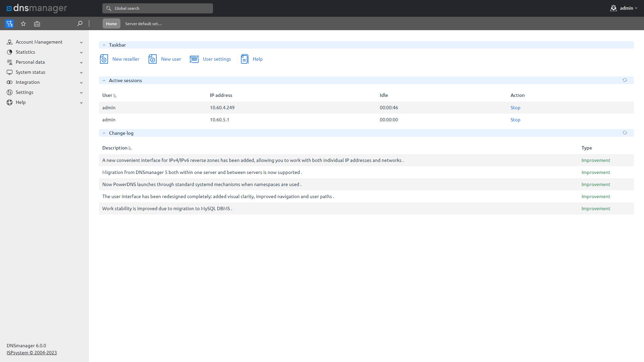Stop the session from 10.60.4.249
This screenshot has height=362, width=644.
(x=515, y=108)
